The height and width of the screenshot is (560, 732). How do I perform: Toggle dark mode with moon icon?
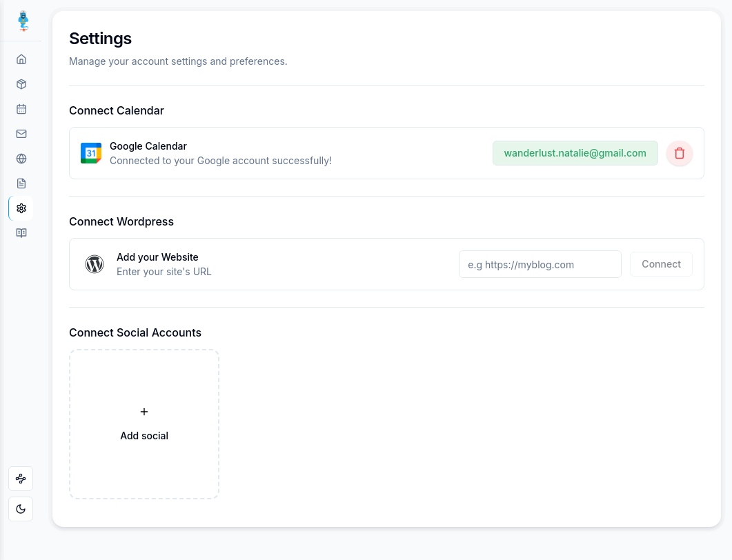tap(21, 509)
